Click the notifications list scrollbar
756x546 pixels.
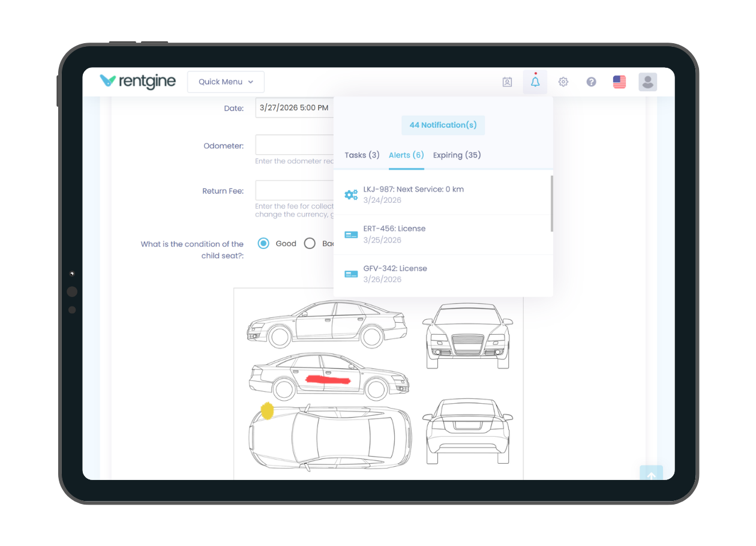(x=551, y=204)
